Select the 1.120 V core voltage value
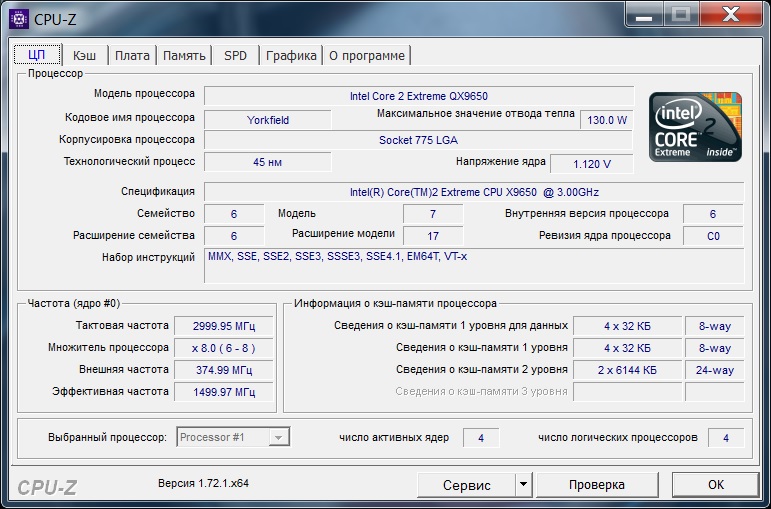Image resolution: width=771 pixels, height=509 pixels. pyautogui.click(x=592, y=164)
